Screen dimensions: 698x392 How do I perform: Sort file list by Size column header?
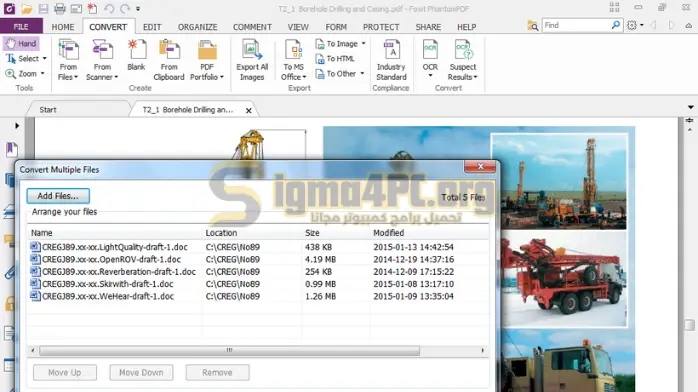[x=336, y=233]
